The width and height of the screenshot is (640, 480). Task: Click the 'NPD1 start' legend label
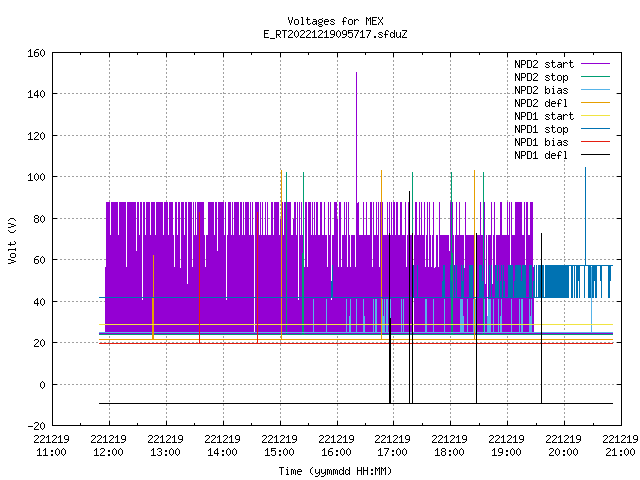pyautogui.click(x=544, y=116)
